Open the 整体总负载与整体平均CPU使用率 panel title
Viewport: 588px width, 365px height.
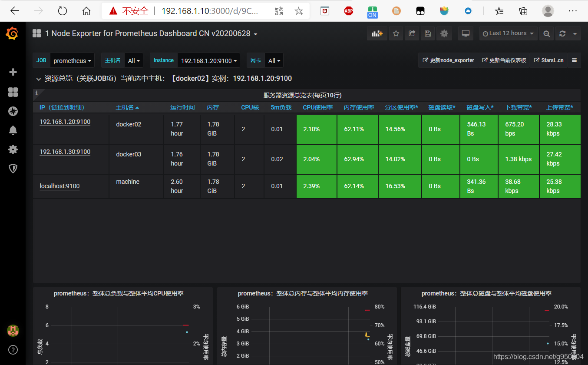(x=119, y=294)
